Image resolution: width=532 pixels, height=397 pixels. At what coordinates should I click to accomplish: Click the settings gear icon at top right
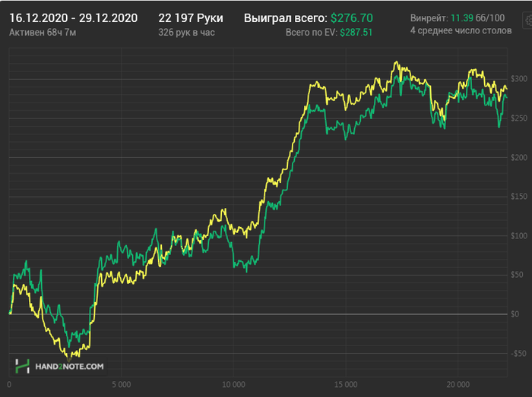(527, 20)
